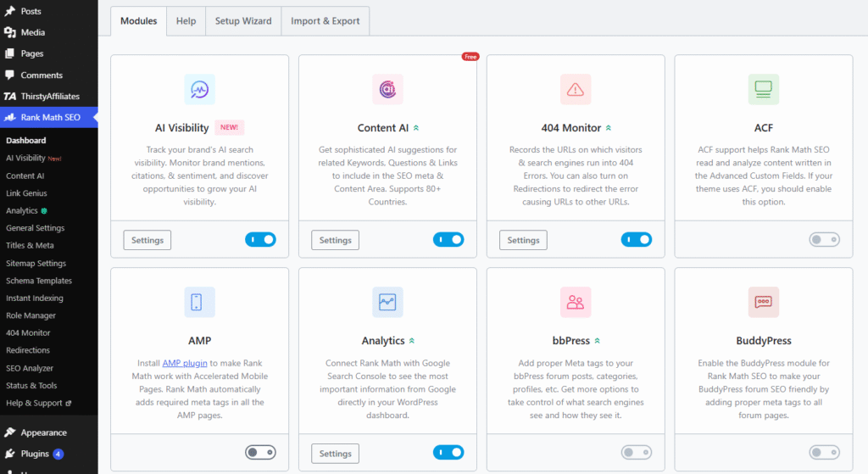
Task: Click the Plugins update count badge
Action: click(58, 454)
